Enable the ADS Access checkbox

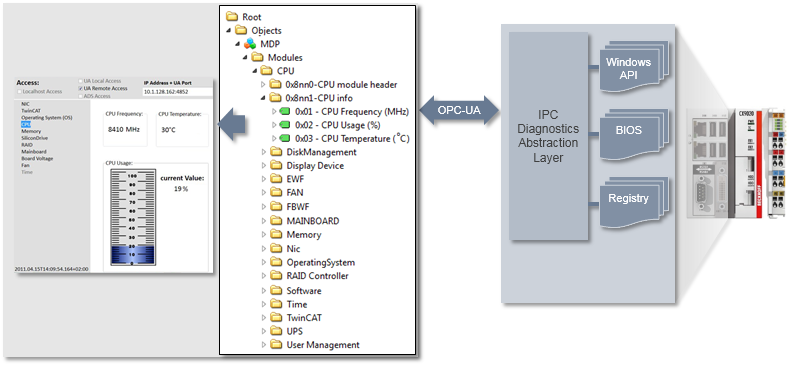coord(81,96)
